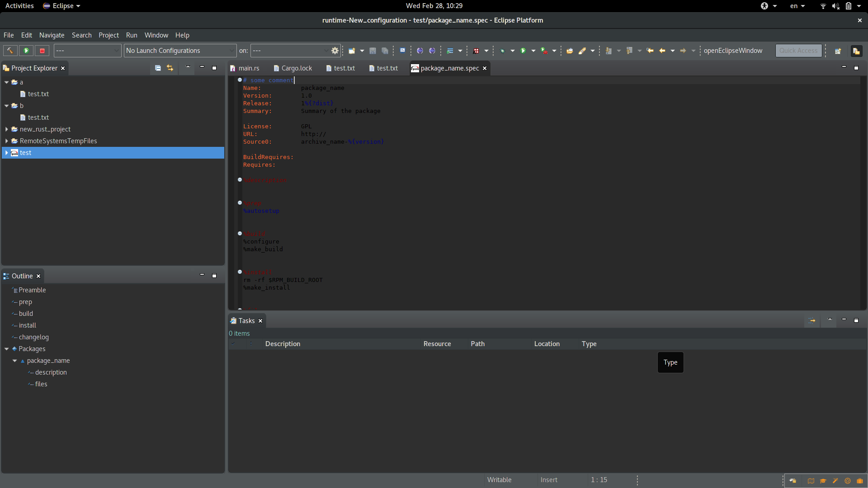Open the Window menu
The height and width of the screenshot is (488, 868).
tap(156, 35)
